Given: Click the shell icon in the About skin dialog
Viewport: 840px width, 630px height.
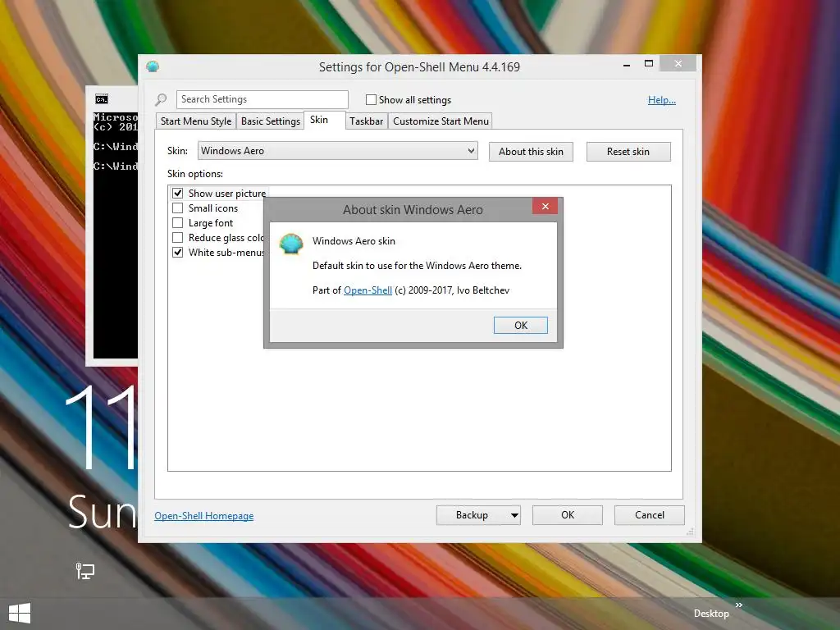Looking at the screenshot, I should click(291, 244).
